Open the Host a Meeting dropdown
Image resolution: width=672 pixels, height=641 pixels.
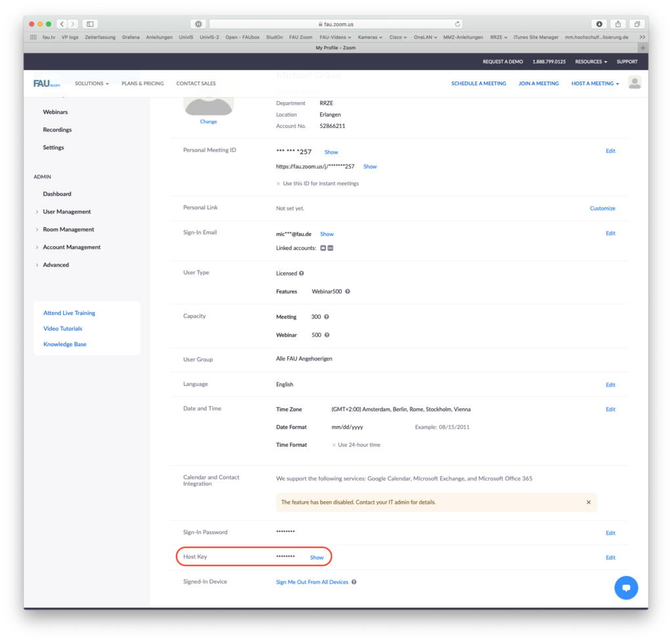(x=595, y=83)
